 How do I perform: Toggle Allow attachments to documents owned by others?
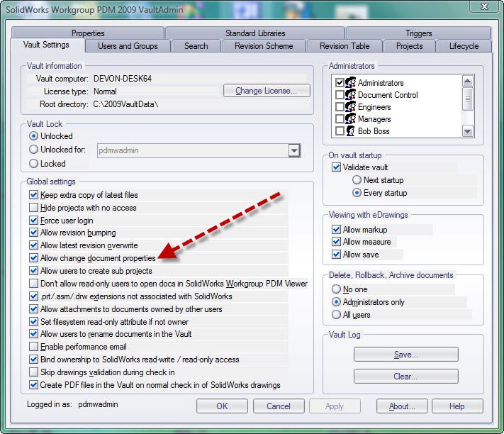pos(33,309)
